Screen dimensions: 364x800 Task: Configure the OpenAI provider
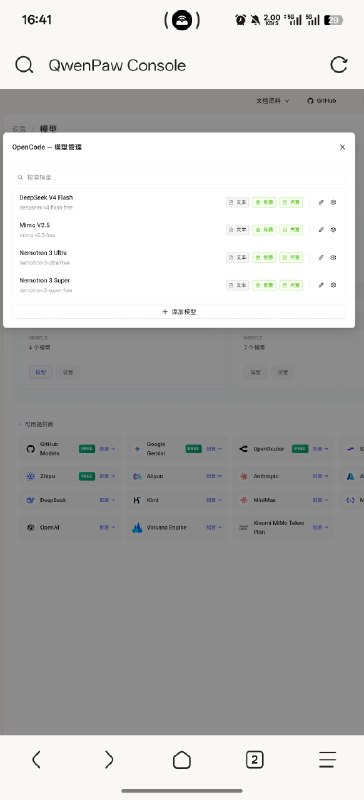click(107, 528)
